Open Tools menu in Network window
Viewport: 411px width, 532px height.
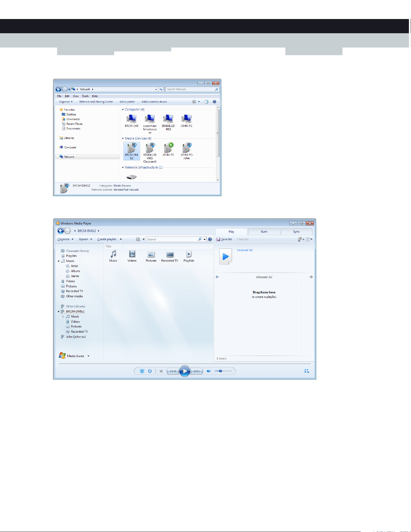tap(85, 96)
